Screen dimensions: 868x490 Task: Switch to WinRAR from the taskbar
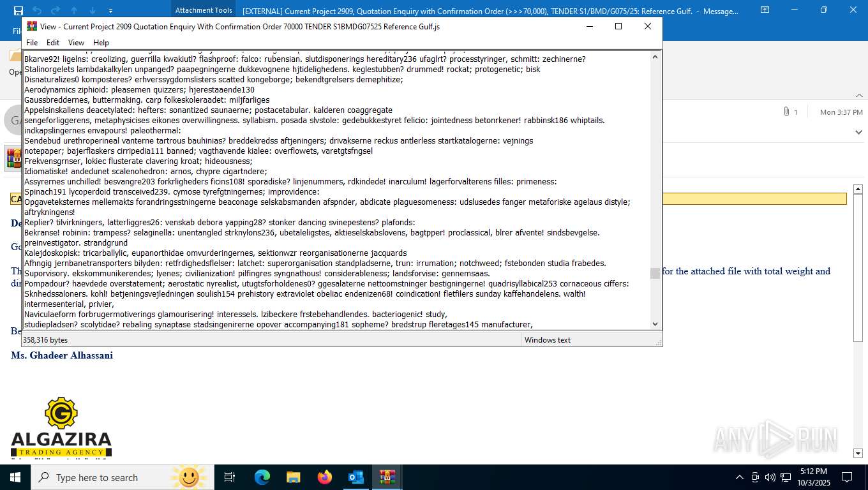(x=387, y=477)
